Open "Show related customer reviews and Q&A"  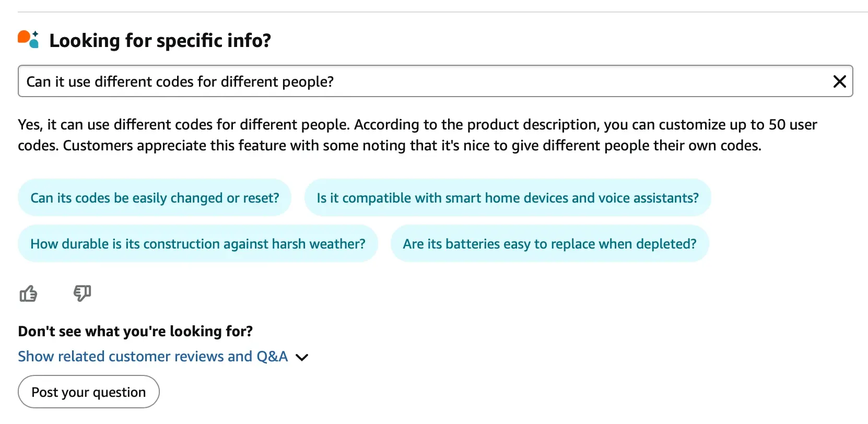pyautogui.click(x=153, y=357)
